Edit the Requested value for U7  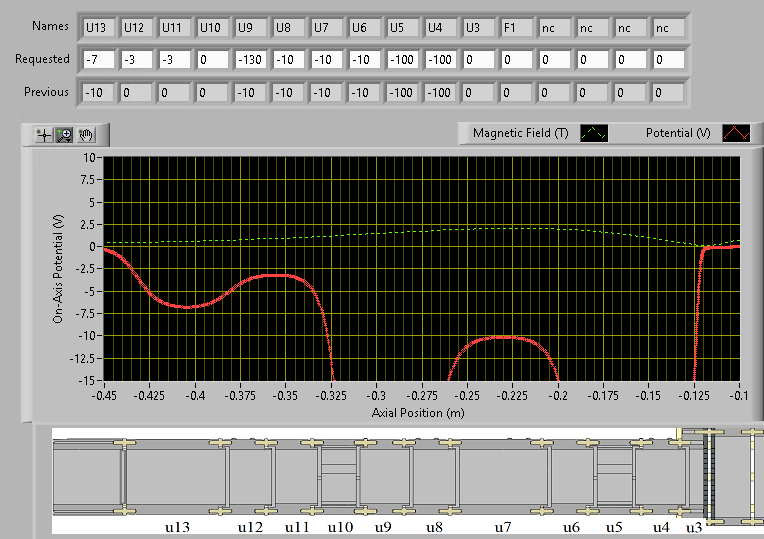coord(327,59)
